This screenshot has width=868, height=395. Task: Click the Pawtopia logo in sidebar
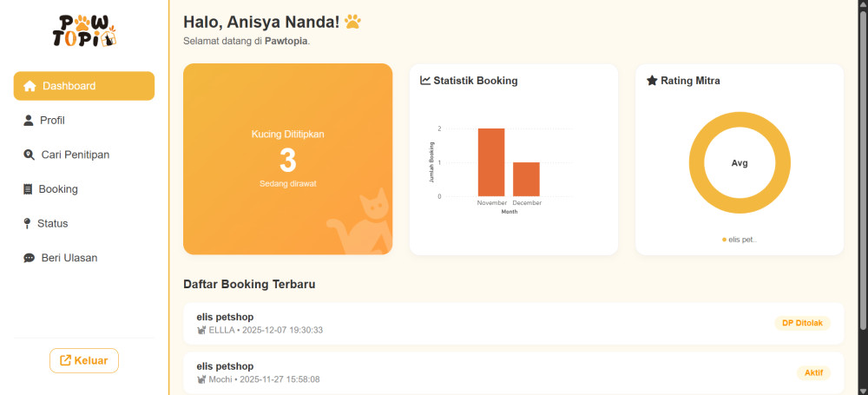83,31
